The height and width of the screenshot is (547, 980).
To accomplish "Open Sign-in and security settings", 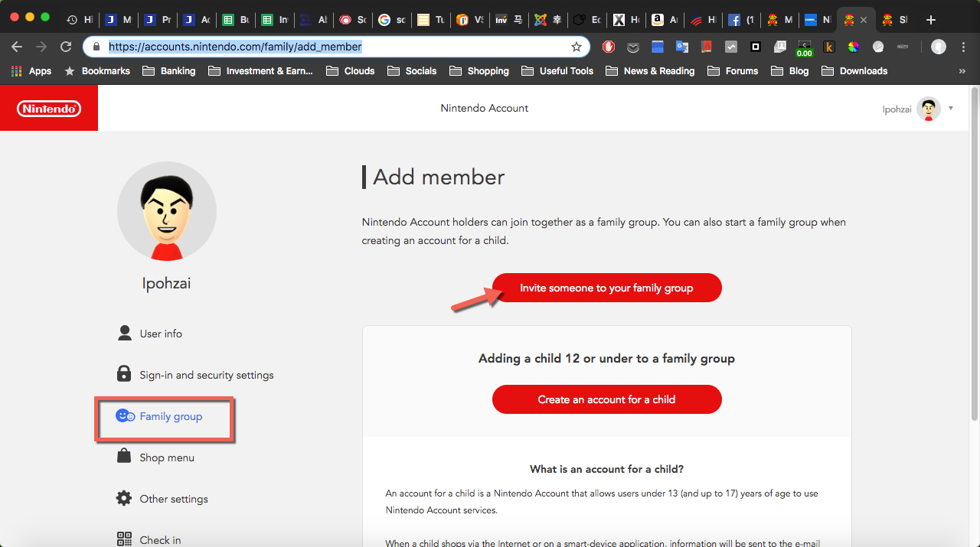I will point(206,376).
